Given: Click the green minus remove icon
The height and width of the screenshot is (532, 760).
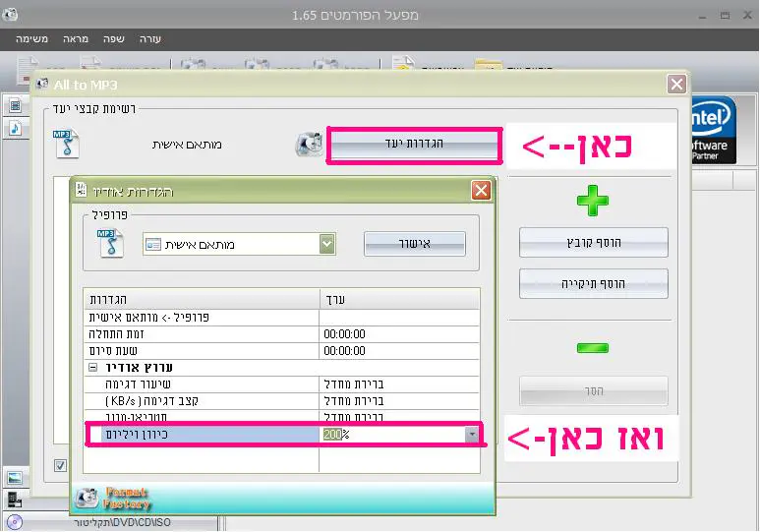Looking at the screenshot, I should coord(592,347).
